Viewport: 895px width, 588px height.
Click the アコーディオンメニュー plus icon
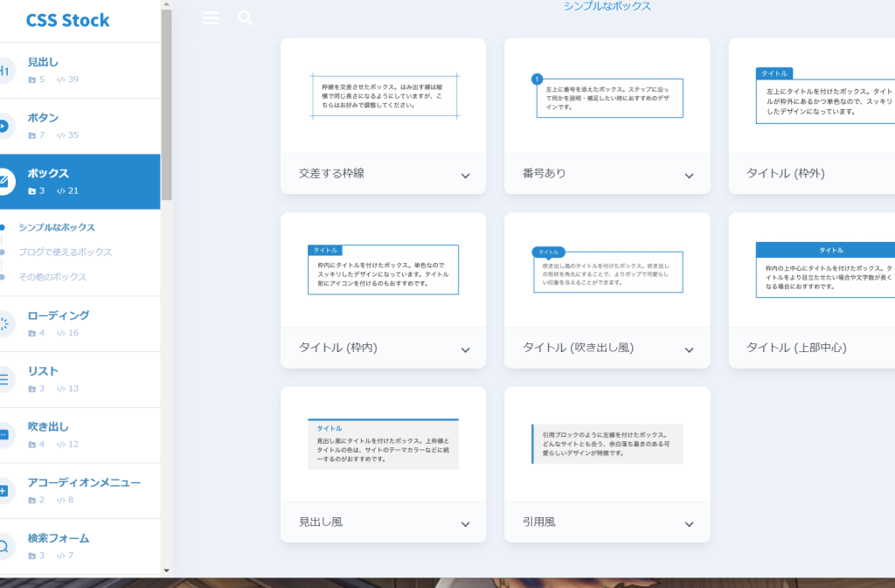(x=4, y=491)
